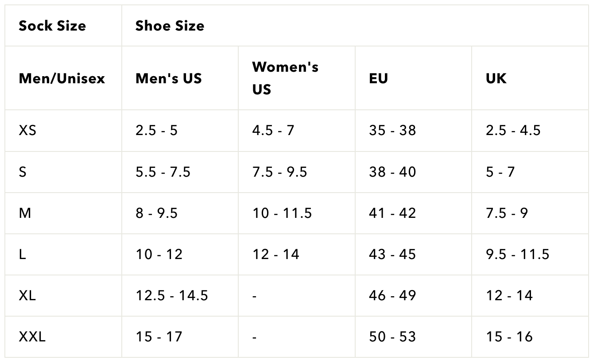Click the S sock size row label

click(x=63, y=172)
